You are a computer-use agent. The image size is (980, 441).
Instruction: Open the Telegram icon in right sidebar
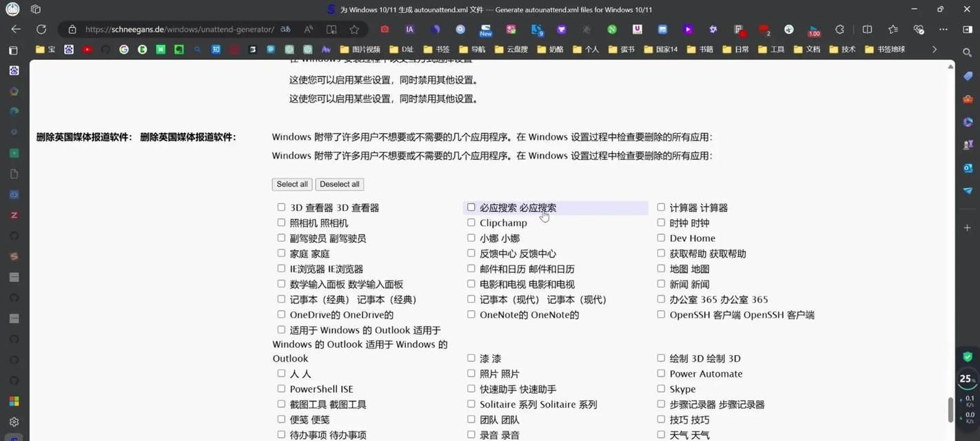coord(968,190)
